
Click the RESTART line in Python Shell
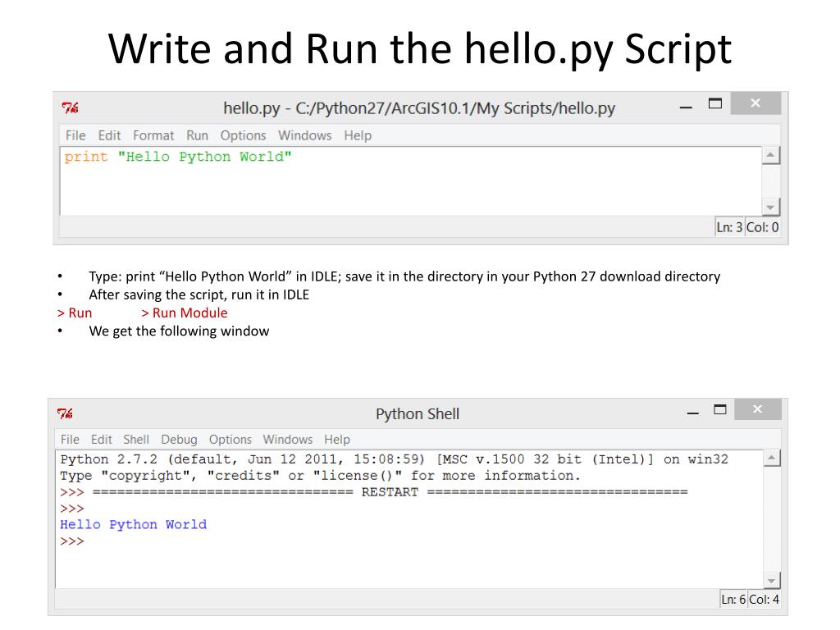pos(374,492)
